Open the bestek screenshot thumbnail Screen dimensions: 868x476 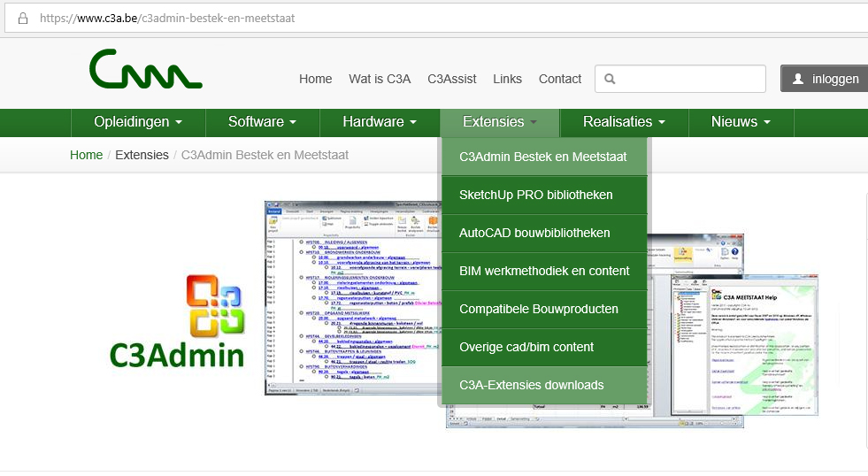coord(353,298)
